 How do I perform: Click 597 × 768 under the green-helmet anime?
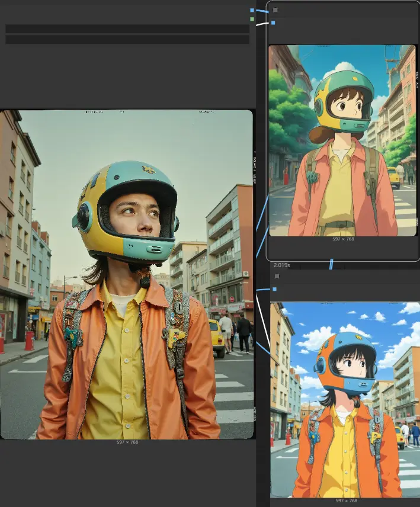pyautogui.click(x=343, y=239)
